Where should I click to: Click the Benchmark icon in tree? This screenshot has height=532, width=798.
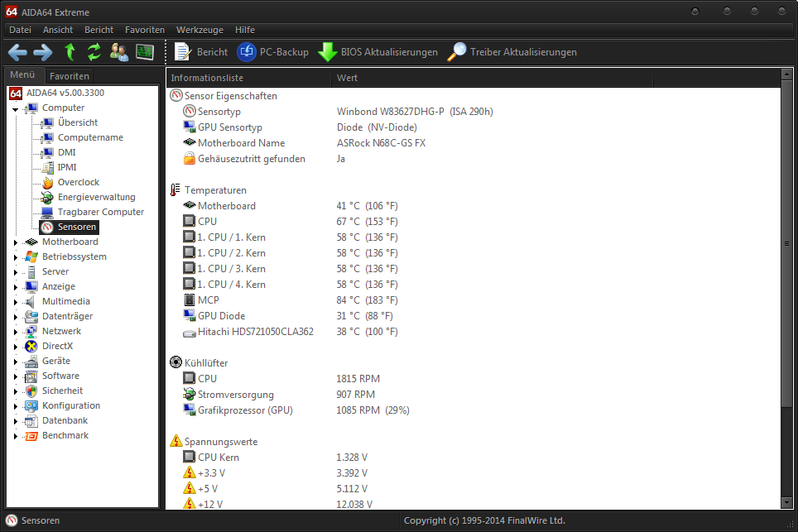click(x=31, y=435)
